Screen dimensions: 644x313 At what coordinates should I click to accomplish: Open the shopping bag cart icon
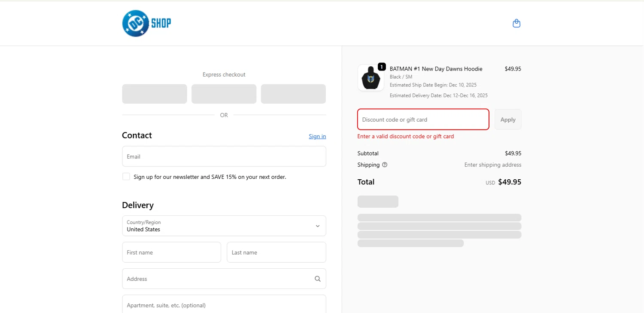(x=516, y=23)
